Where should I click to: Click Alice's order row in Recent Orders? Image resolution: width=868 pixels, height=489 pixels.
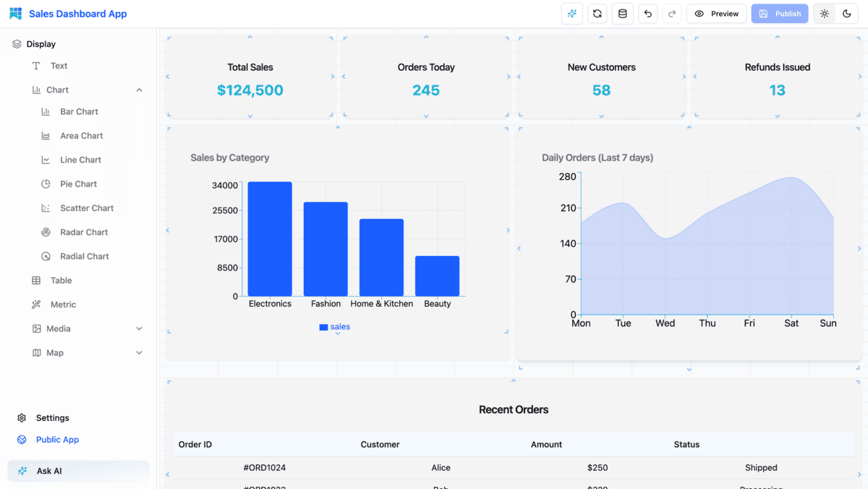(x=513, y=468)
